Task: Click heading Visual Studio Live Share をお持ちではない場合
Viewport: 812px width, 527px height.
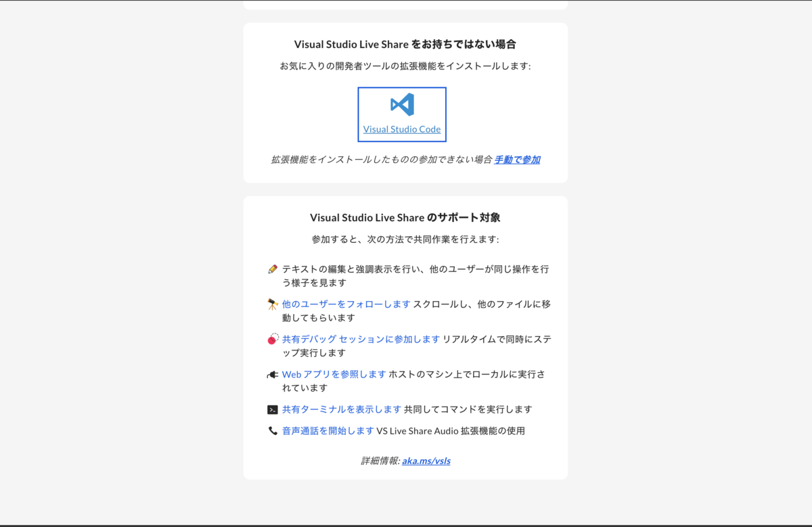Action: [x=405, y=45]
